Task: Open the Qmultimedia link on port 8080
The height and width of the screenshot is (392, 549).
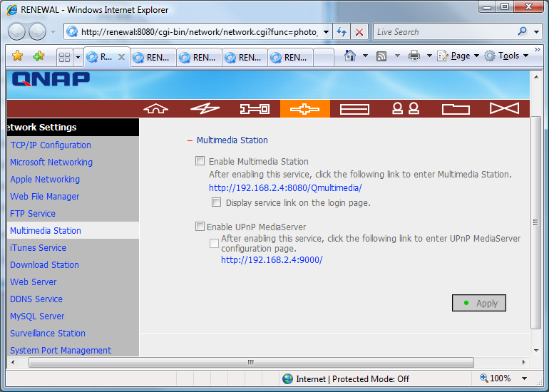Action: click(285, 188)
